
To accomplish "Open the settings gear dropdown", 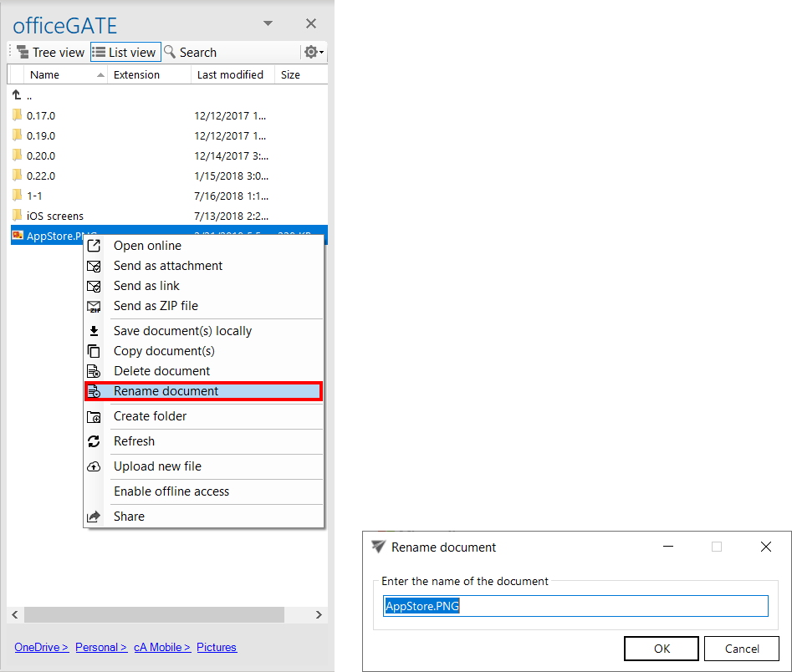I will 314,52.
